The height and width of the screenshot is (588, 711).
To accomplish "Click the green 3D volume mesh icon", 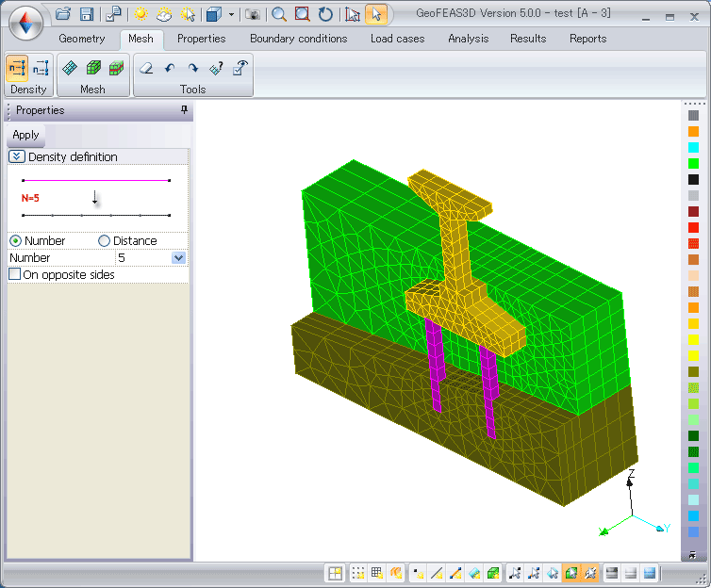I will pyautogui.click(x=93, y=69).
